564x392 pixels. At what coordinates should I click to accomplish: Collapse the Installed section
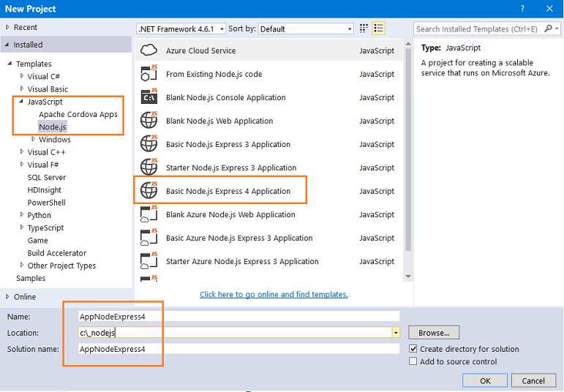pyautogui.click(x=7, y=45)
